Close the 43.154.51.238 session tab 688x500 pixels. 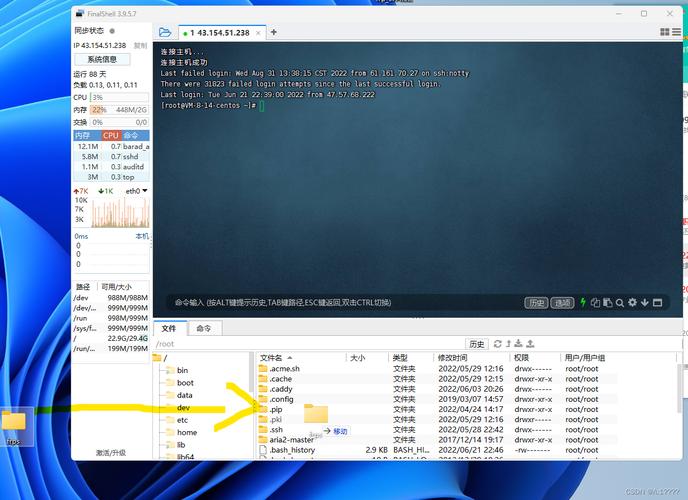258,33
